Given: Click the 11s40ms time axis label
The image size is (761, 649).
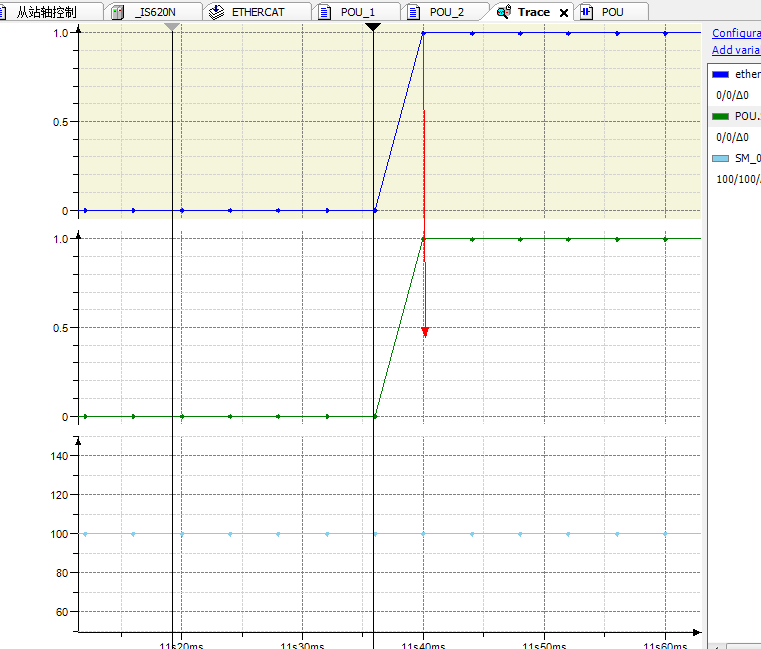Looking at the screenshot, I should [423, 645].
